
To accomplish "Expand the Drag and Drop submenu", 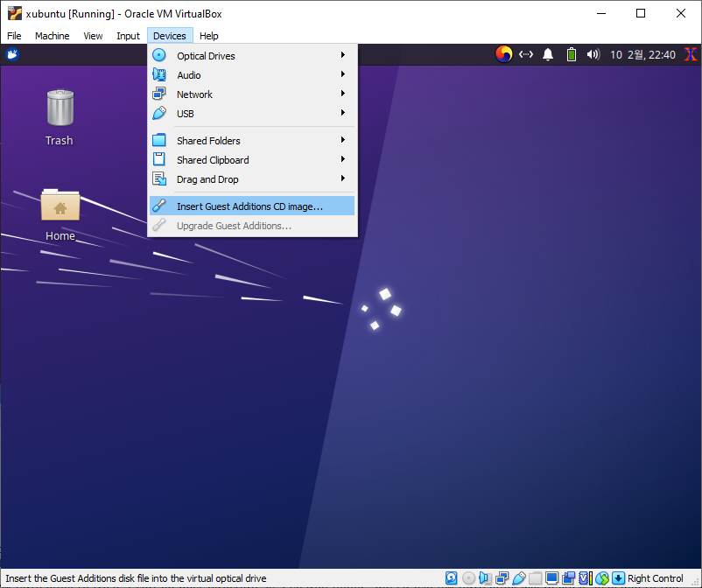I will click(251, 179).
